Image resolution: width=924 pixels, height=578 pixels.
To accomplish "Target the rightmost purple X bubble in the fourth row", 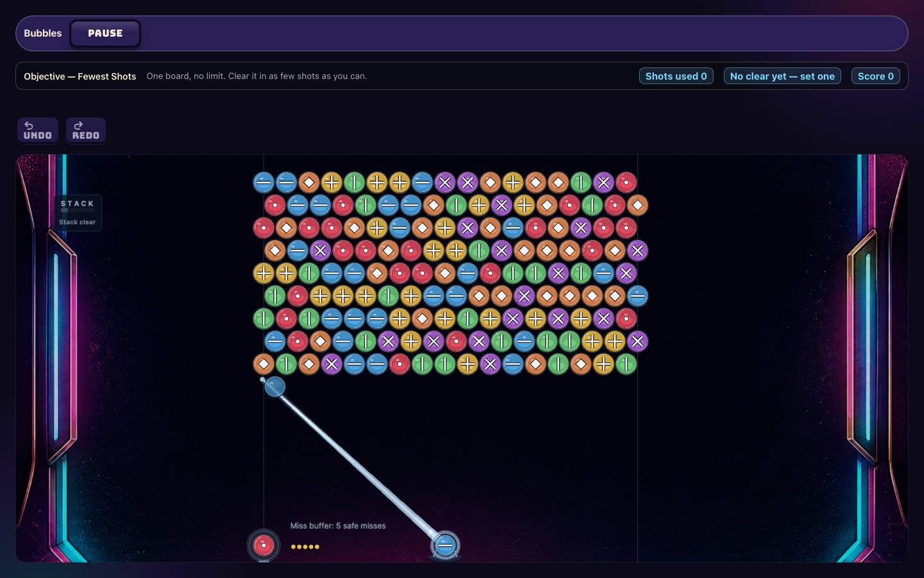I will tap(637, 250).
